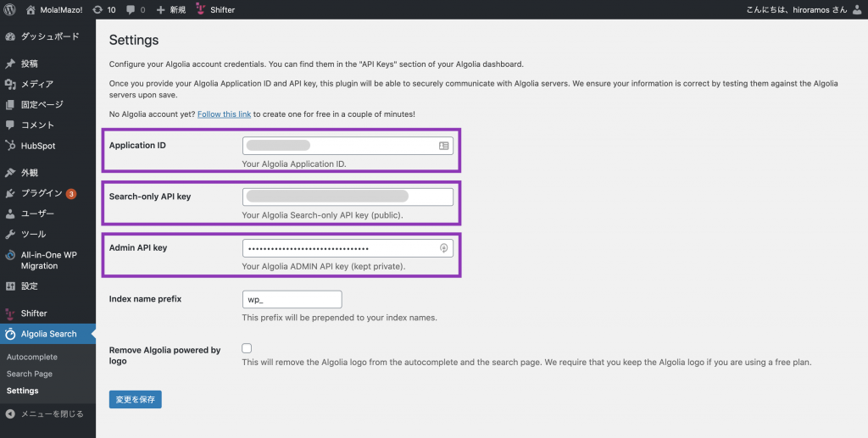Click 新規 in the admin bar
This screenshot has height=438, width=868.
pyautogui.click(x=178, y=9)
